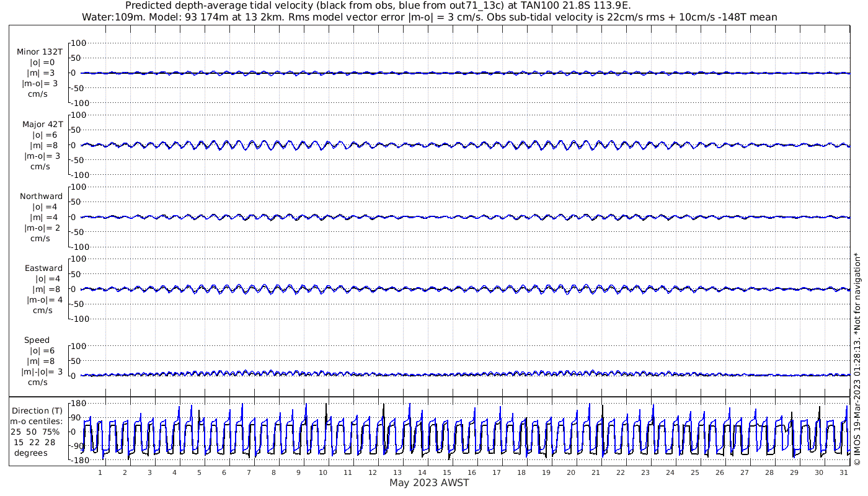
Task: Click day '5' on the date axis
Action: tap(199, 472)
